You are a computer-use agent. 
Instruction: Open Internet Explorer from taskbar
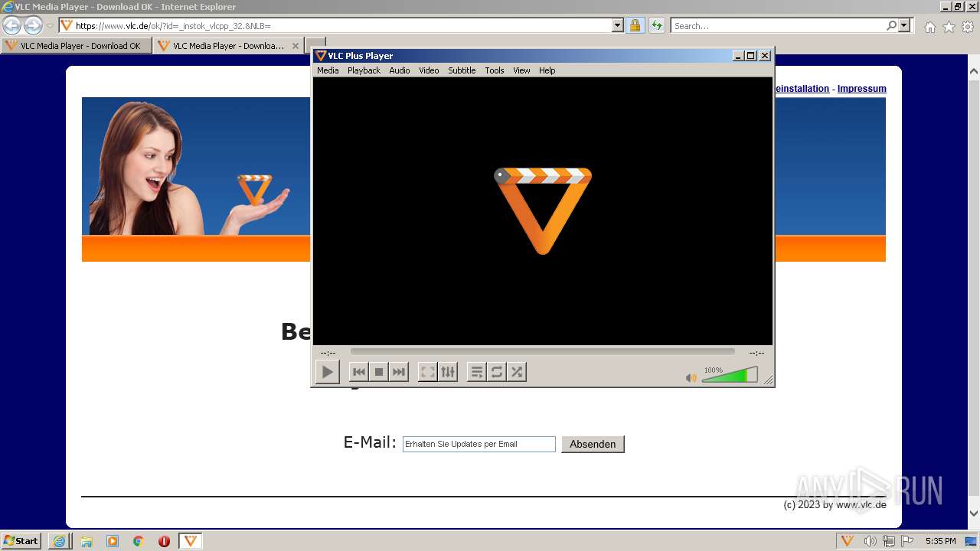[x=59, y=541]
